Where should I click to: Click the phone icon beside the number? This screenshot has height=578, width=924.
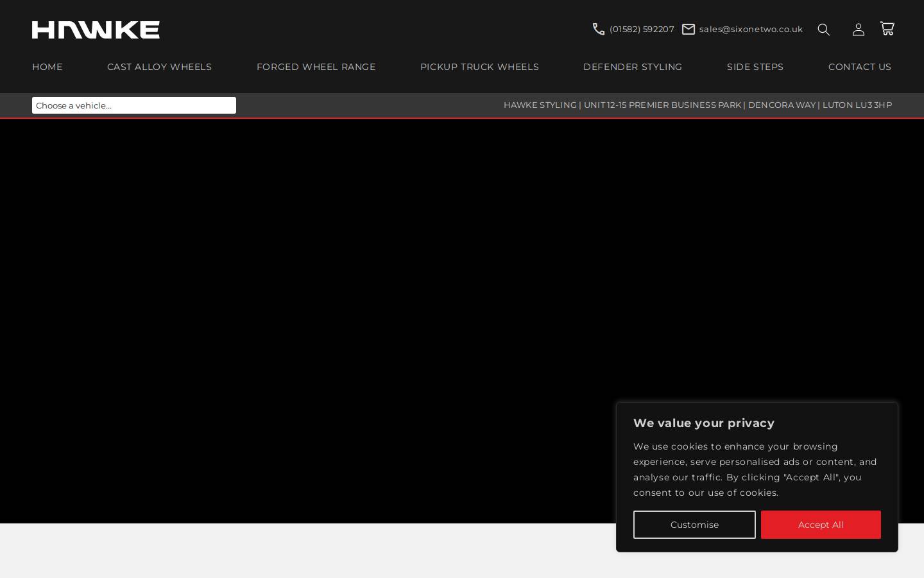pyautogui.click(x=599, y=29)
